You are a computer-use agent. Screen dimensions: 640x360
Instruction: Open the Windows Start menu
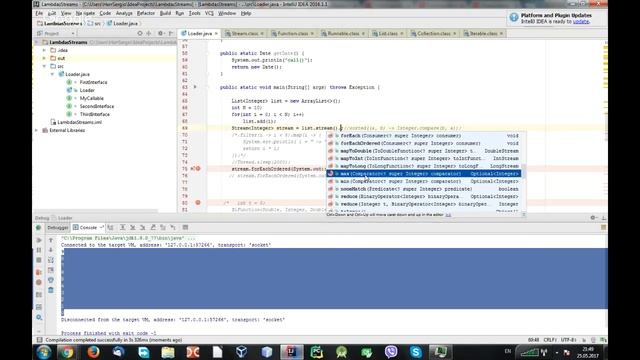[44, 352]
